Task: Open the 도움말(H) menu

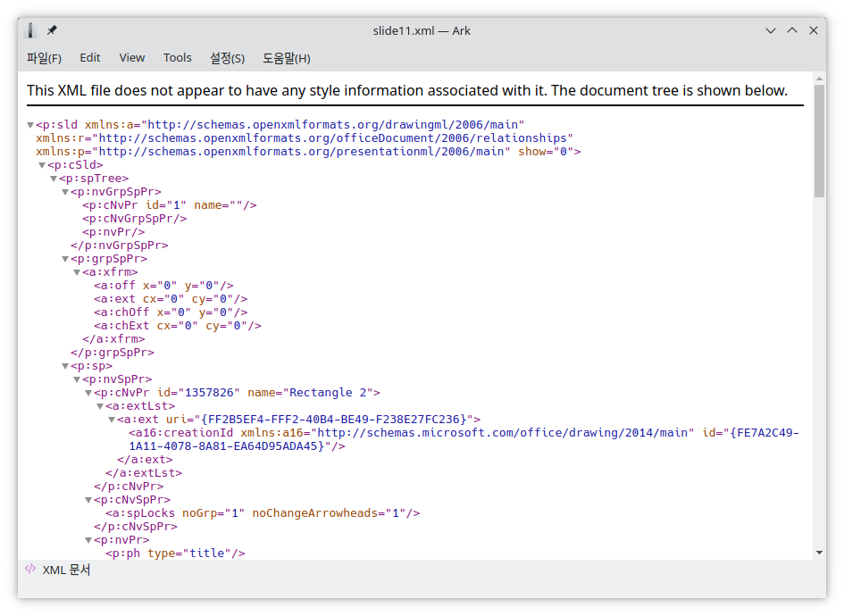Action: click(x=286, y=58)
